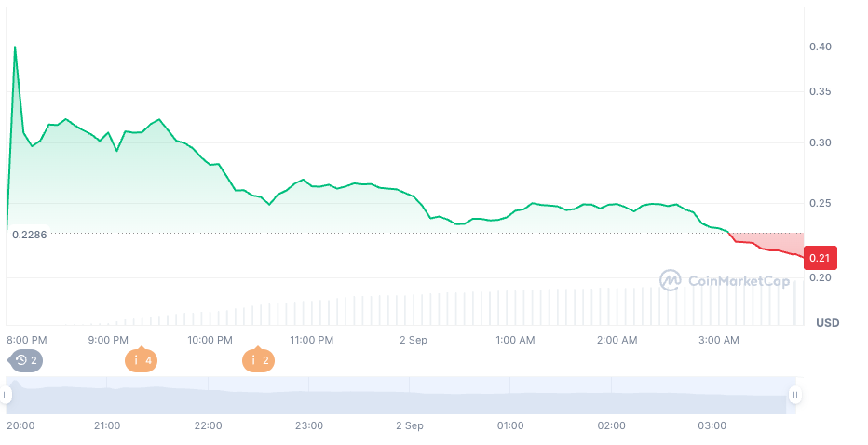Screen dimensions: 868x445
Task: Click the 8:00 PM time axis label
Action: click(x=27, y=341)
